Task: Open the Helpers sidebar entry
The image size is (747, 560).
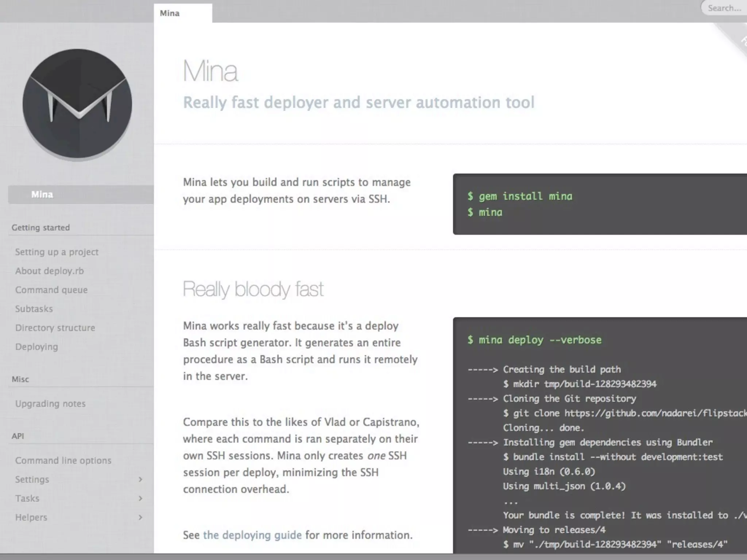Action: tap(31, 517)
